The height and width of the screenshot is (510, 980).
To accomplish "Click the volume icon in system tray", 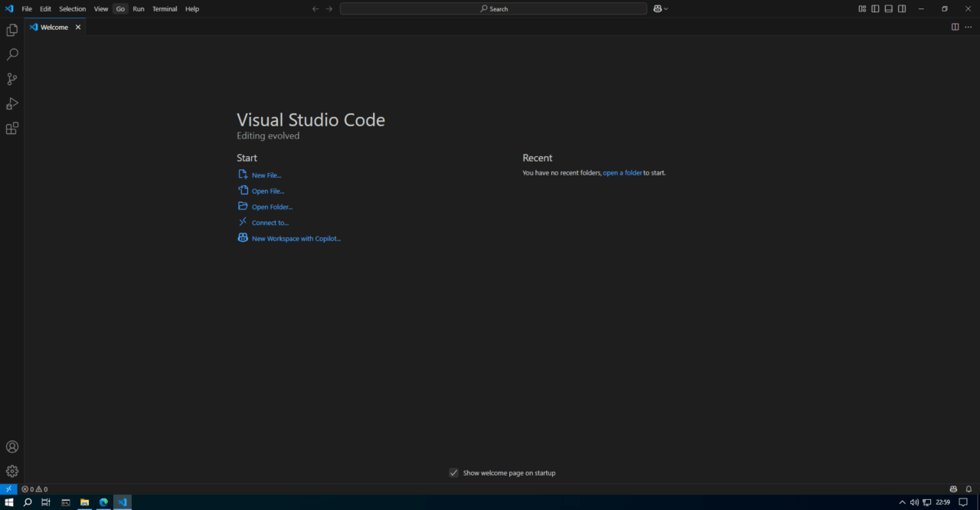I will [914, 502].
